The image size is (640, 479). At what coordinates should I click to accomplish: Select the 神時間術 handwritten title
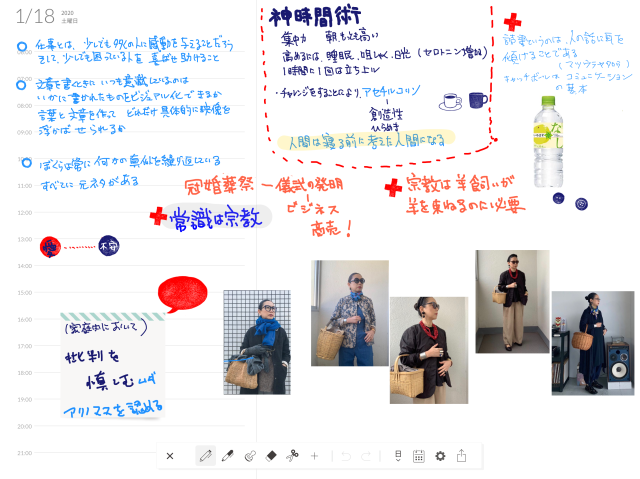[x=315, y=16]
